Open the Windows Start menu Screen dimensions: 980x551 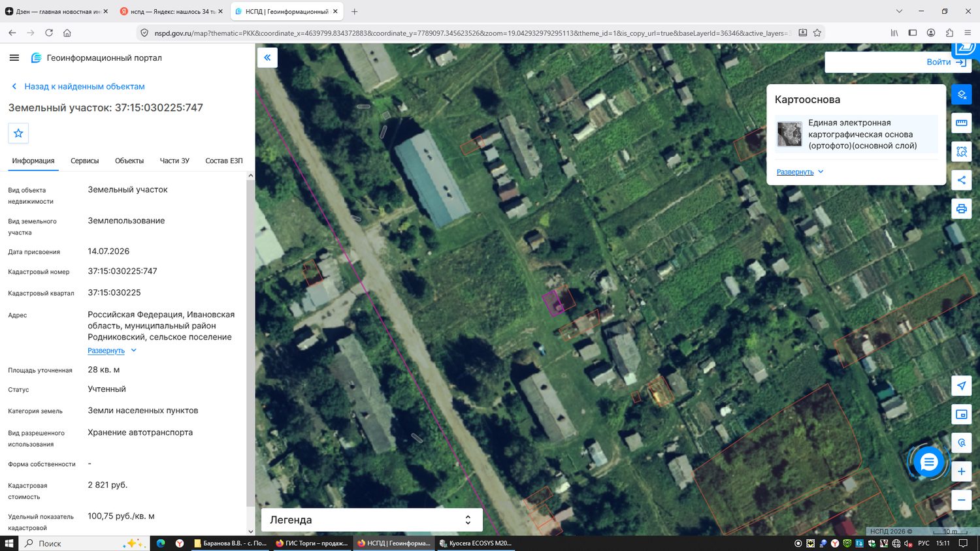9,543
